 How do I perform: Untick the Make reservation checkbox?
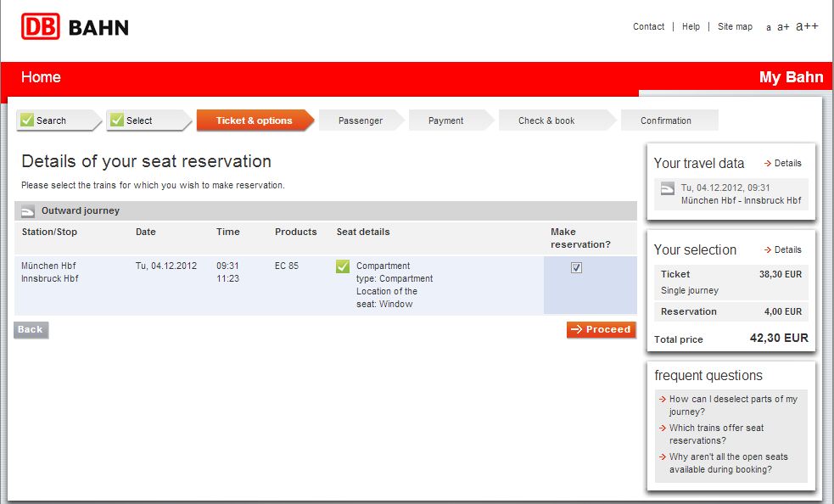point(576,268)
